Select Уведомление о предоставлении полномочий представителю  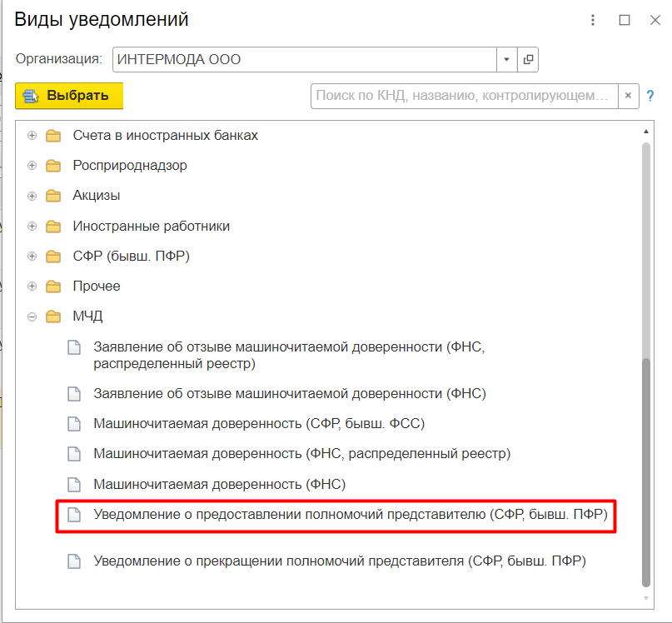[350, 515]
